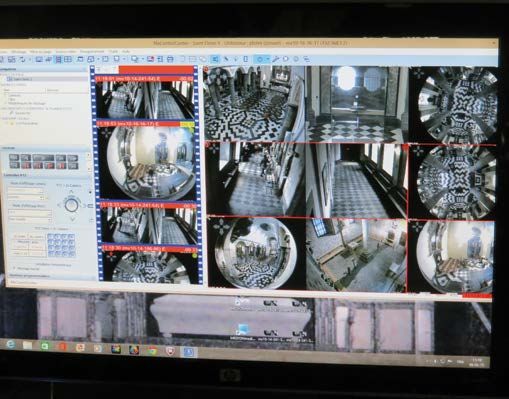
Task: Select the top-left live camera view
Action: [254, 103]
